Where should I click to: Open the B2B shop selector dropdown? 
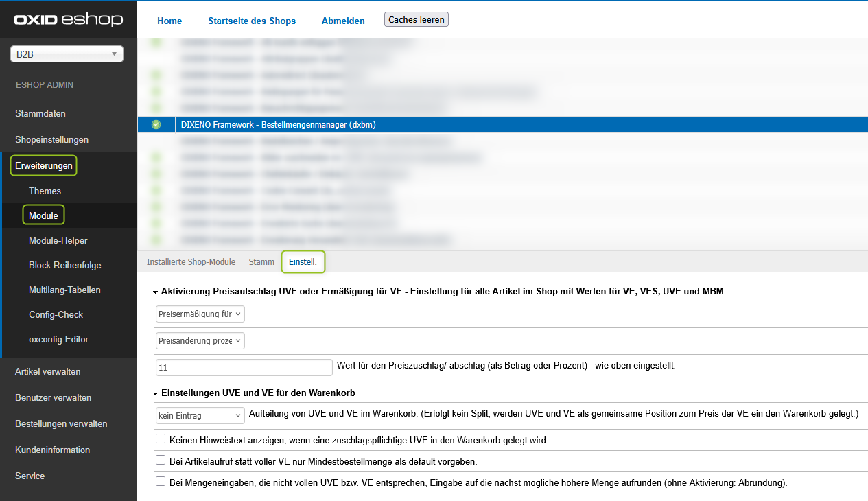[x=67, y=54]
